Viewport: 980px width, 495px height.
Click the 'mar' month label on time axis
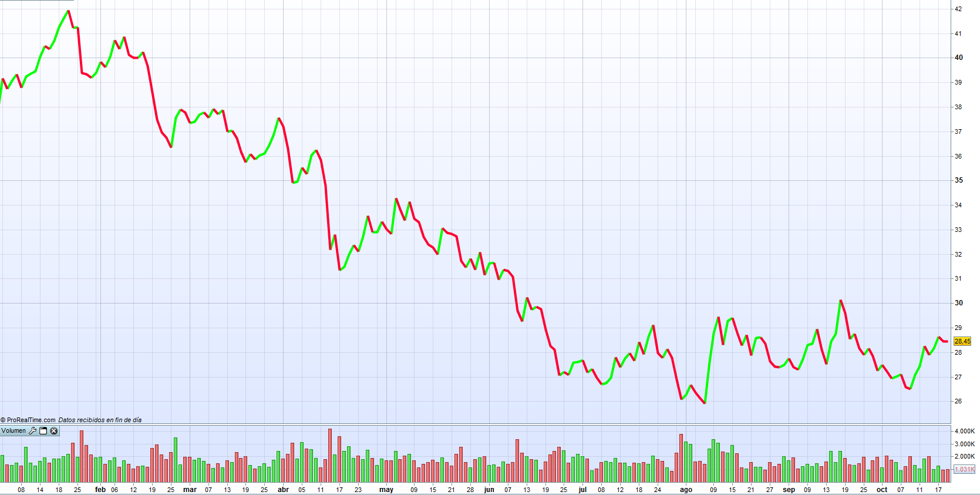pos(190,490)
